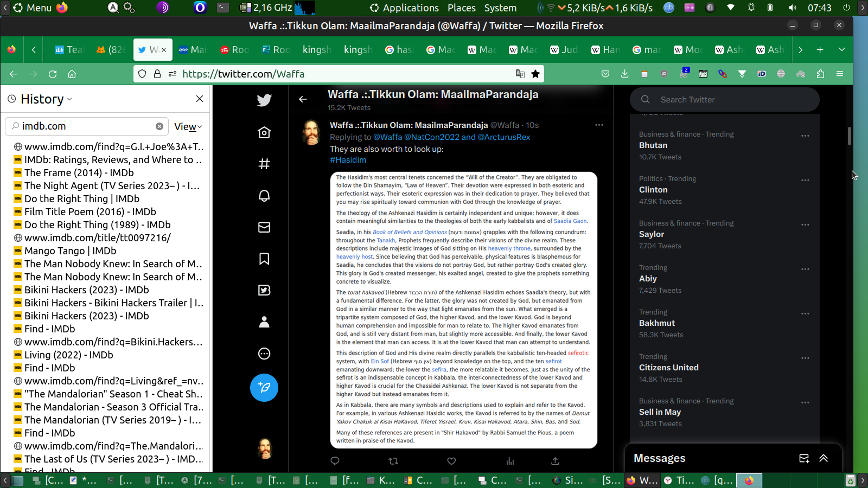Click the volume icon in system tray
This screenshot has height=488, width=868.
coord(793,8)
